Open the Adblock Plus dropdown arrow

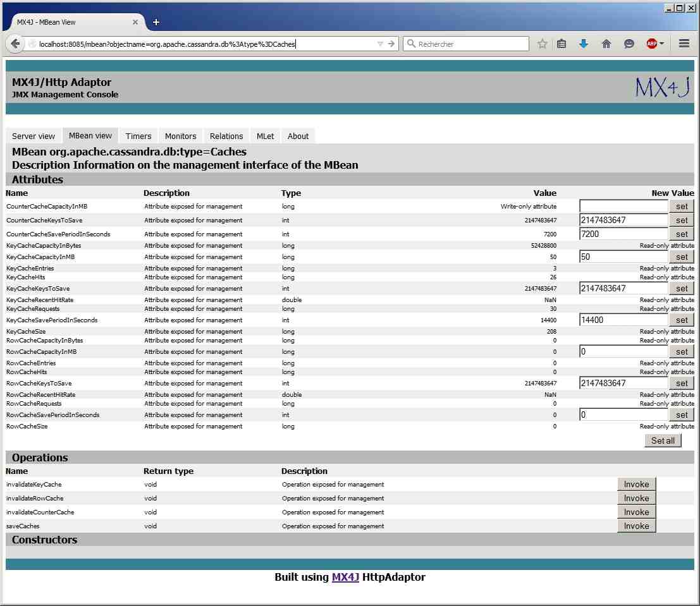pyautogui.click(x=661, y=44)
